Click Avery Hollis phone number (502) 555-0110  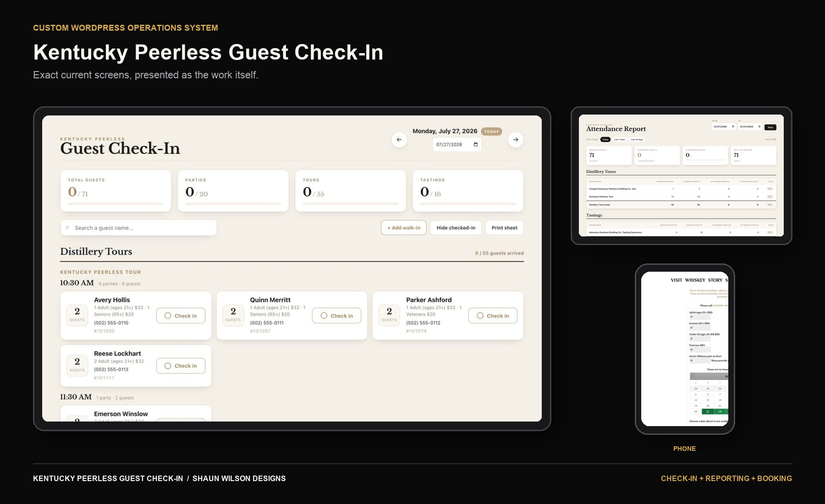click(x=111, y=323)
